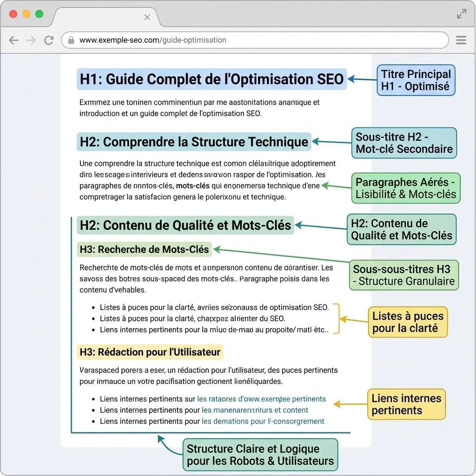The image size is (476, 476).
Task: Click the Titre Principal H1 callout box
Action: 416,79
